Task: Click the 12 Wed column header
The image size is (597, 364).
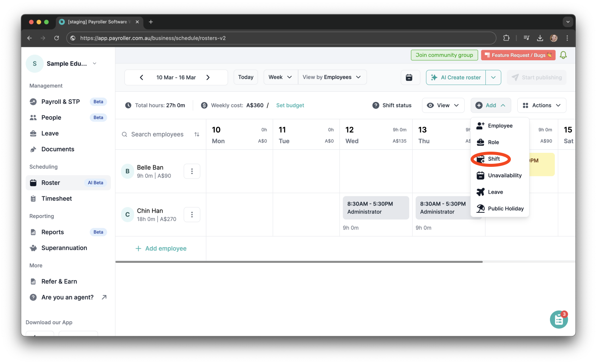Action: point(376,135)
